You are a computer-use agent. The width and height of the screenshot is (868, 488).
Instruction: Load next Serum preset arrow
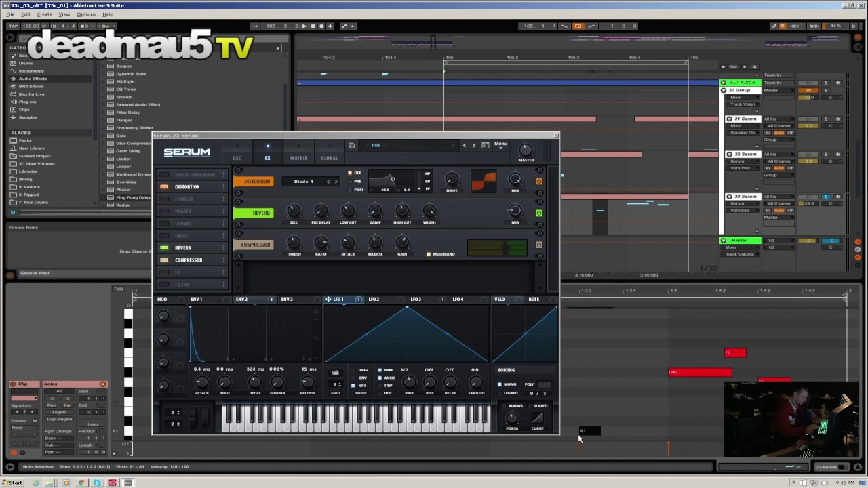(x=473, y=145)
